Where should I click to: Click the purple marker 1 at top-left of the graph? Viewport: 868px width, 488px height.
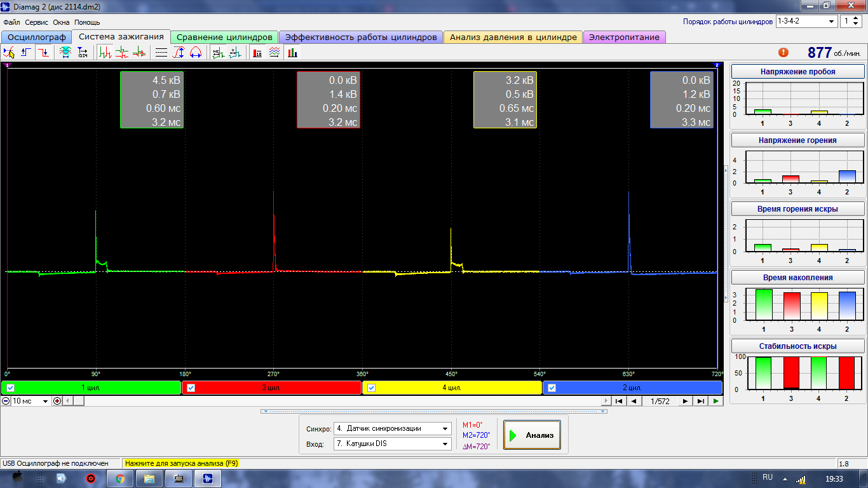pos(7,65)
